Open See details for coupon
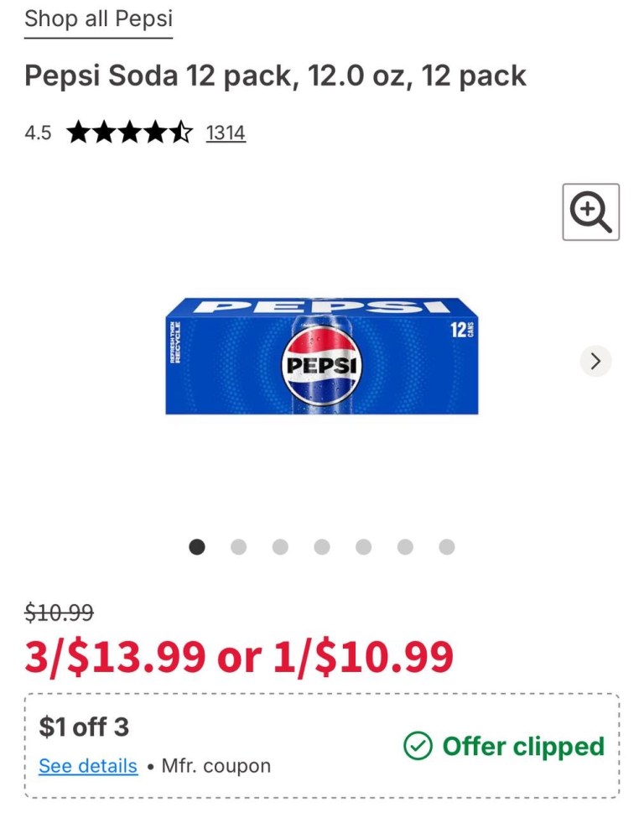Screen dimensions: 644x813 pos(88,766)
